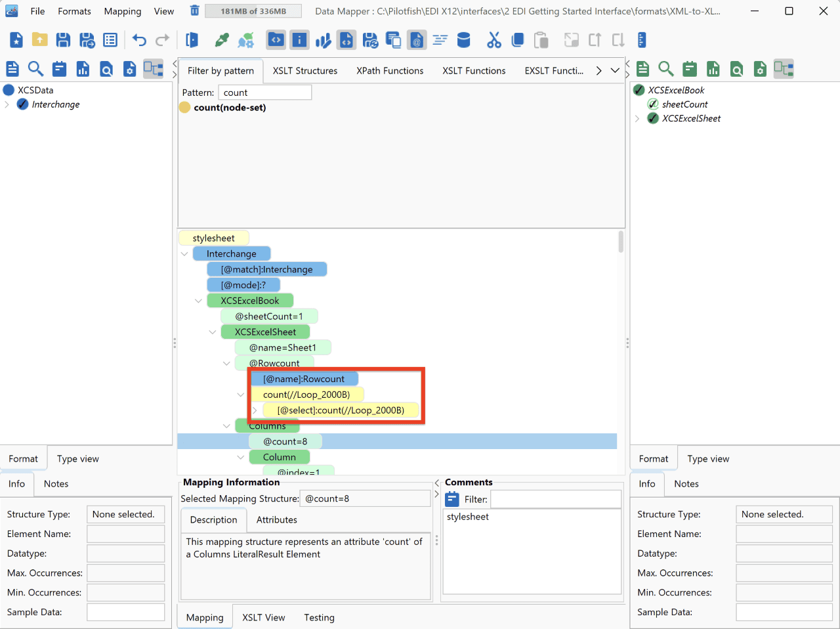The image size is (840, 629).
Task: Toggle the '@' document toolbar button
Action: point(416,40)
